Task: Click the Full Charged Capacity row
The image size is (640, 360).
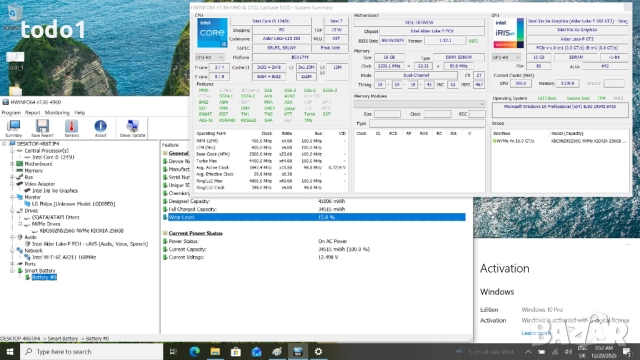Action: (x=314, y=209)
